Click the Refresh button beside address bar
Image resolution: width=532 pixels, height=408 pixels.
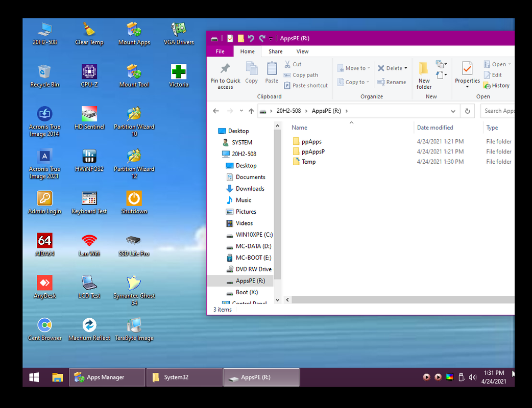[x=467, y=111]
